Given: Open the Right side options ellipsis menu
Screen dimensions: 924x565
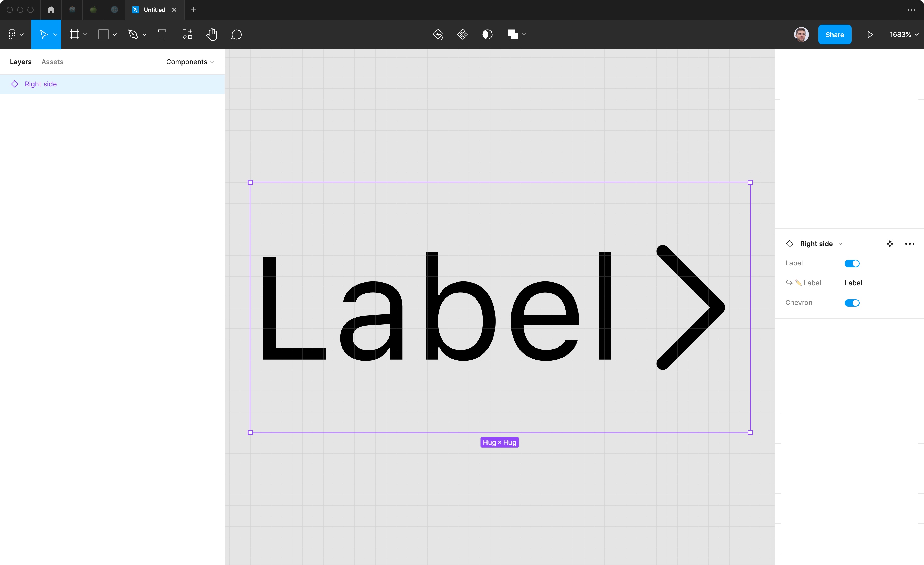Looking at the screenshot, I should coord(909,244).
